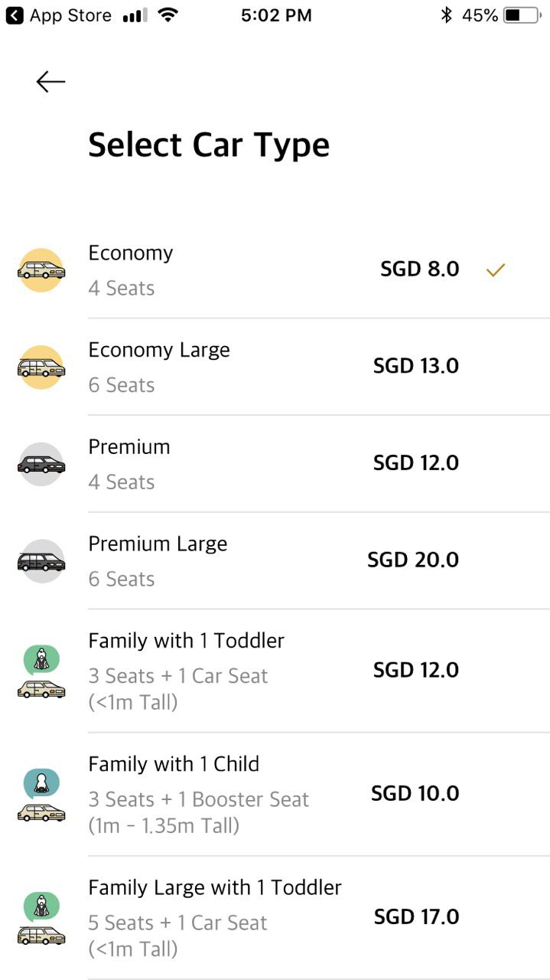The image size is (550, 980).
Task: Tap the checkmark beside Economy SGD 8.0
Action: tap(496, 269)
